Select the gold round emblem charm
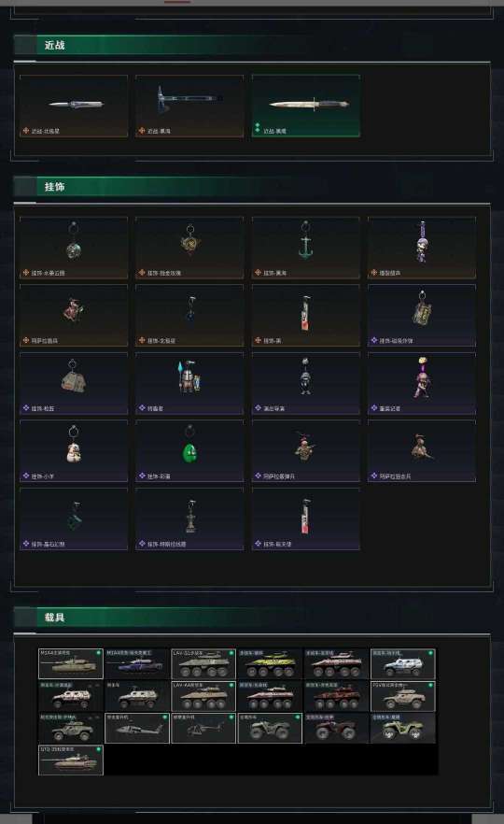Viewport: 504px width, 824px height. point(189,247)
